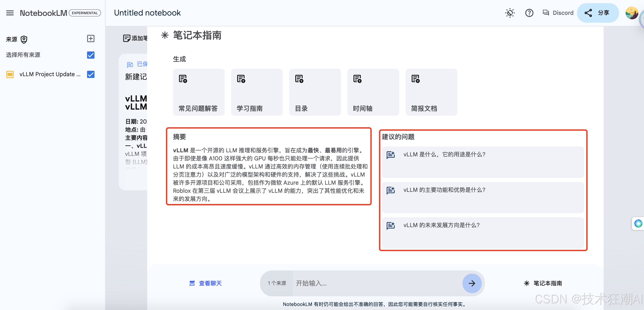Generate the 学习指南 study guide

257,92
